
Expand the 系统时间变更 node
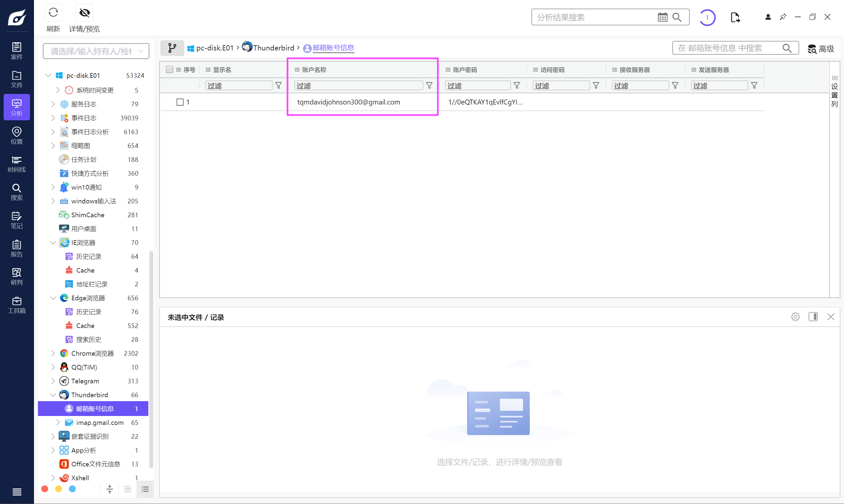[58, 90]
